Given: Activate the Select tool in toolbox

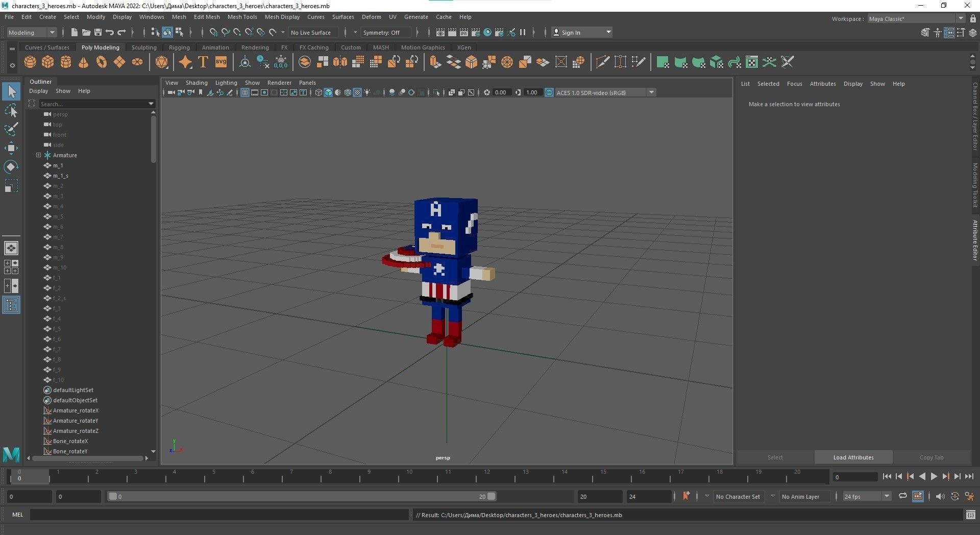Looking at the screenshot, I should click(11, 92).
